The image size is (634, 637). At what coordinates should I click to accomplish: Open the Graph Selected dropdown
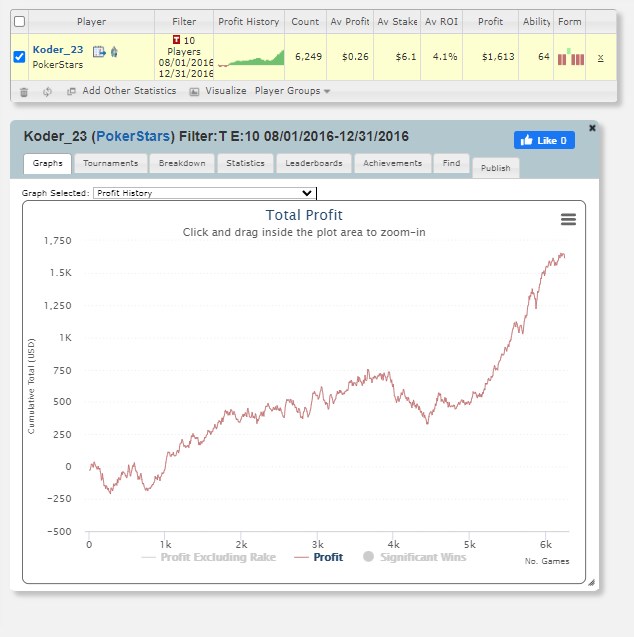[x=205, y=193]
